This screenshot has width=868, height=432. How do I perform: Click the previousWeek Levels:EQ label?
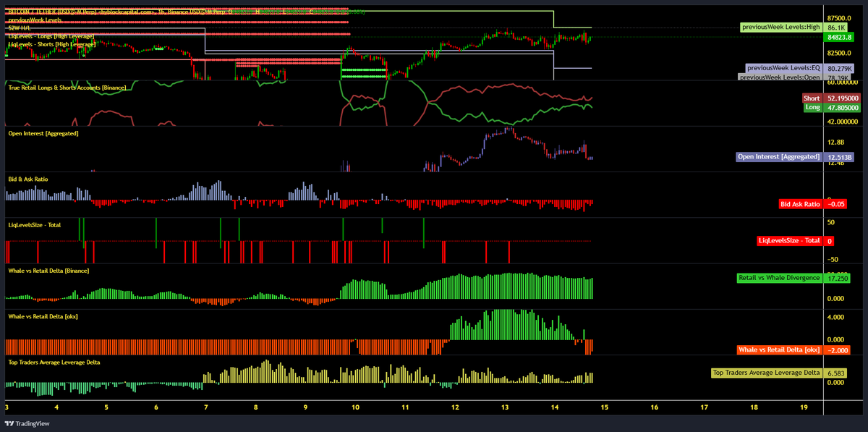click(784, 68)
